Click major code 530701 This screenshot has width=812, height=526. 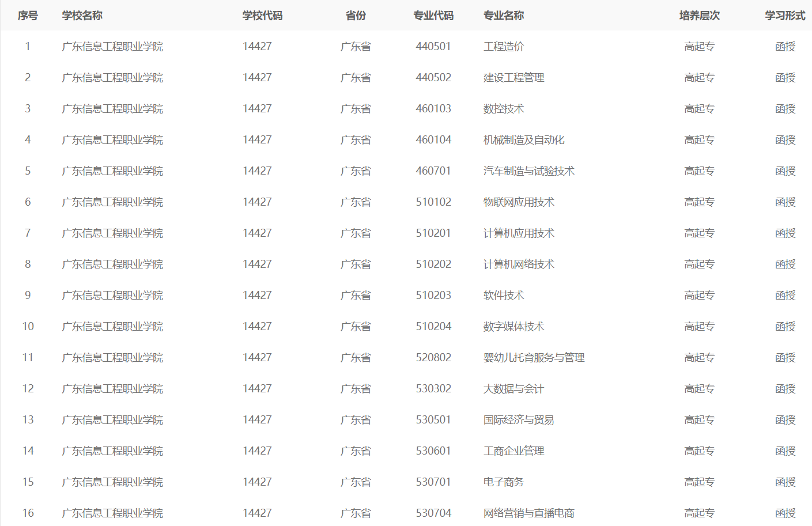[433, 482]
